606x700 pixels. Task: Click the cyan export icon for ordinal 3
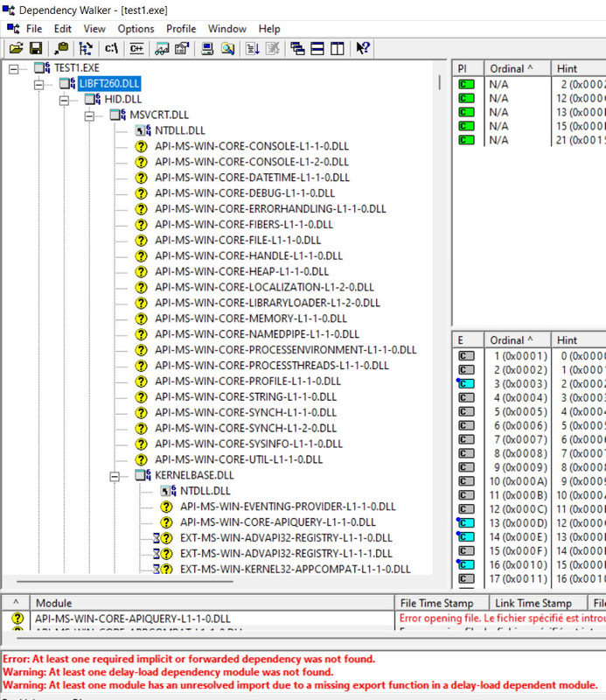466,384
